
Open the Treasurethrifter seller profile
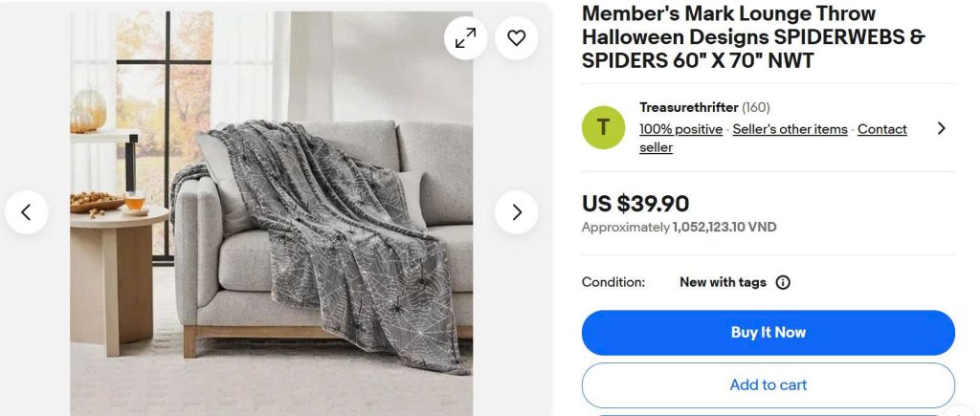(x=689, y=107)
